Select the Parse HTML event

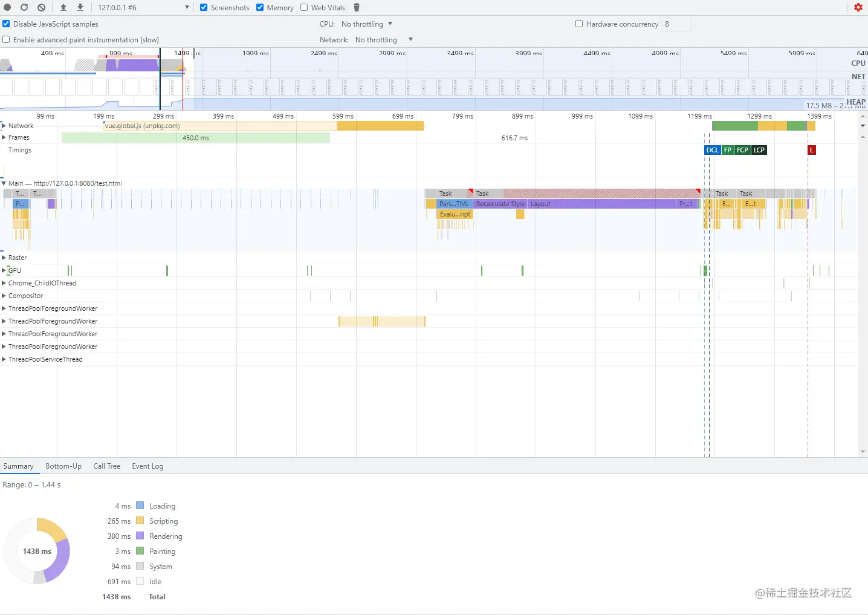[454, 204]
